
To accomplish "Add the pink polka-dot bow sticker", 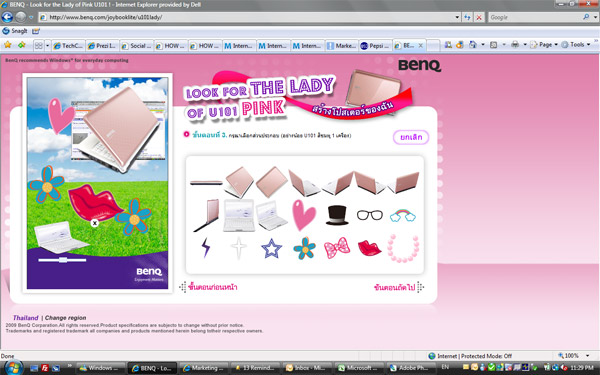I will coord(337,248).
